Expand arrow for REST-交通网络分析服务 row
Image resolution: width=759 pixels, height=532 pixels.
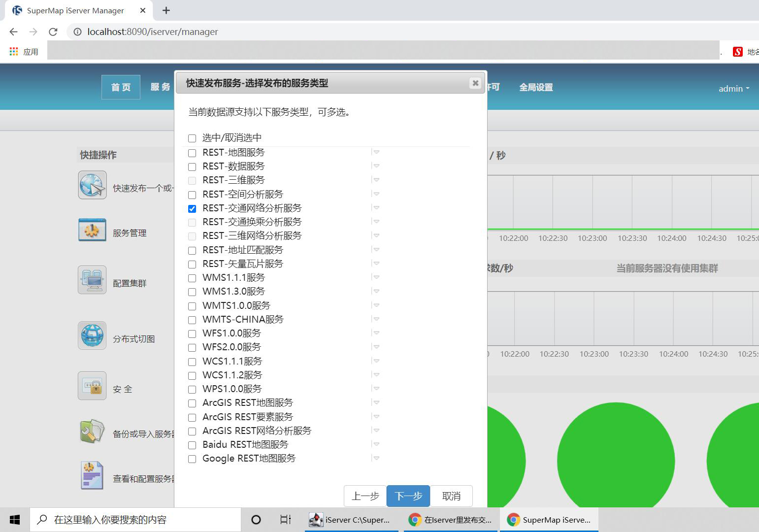[376, 208]
